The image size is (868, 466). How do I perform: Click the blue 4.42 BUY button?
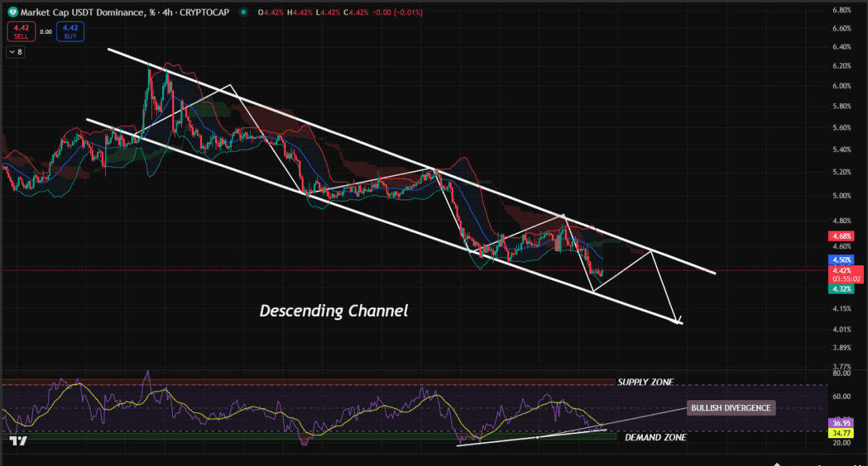coord(71,31)
